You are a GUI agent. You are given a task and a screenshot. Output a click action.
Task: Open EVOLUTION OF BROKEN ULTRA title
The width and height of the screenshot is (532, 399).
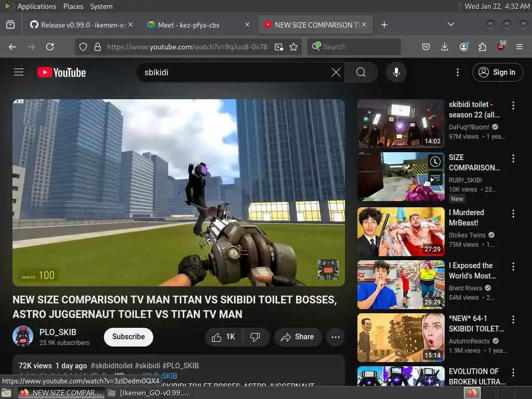[477, 377]
